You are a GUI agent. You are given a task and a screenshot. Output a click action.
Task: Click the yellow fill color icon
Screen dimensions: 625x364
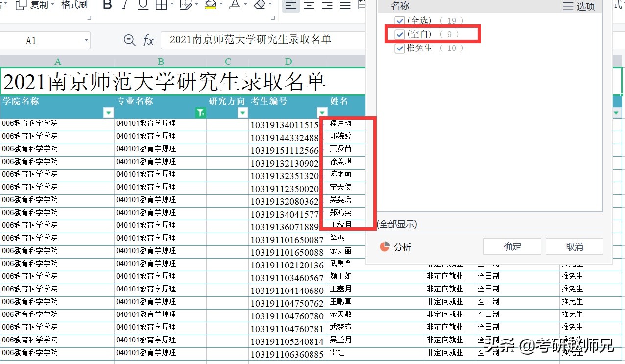(210, 4)
